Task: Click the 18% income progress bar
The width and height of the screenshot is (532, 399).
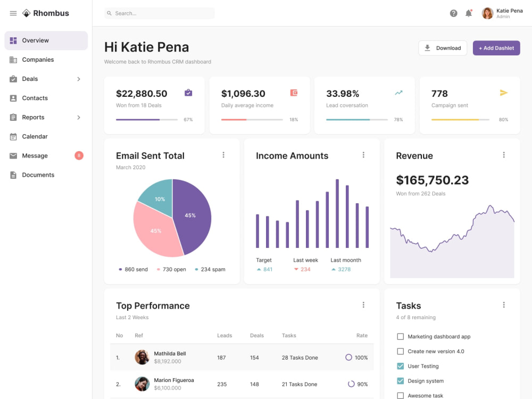Action: coord(252,119)
